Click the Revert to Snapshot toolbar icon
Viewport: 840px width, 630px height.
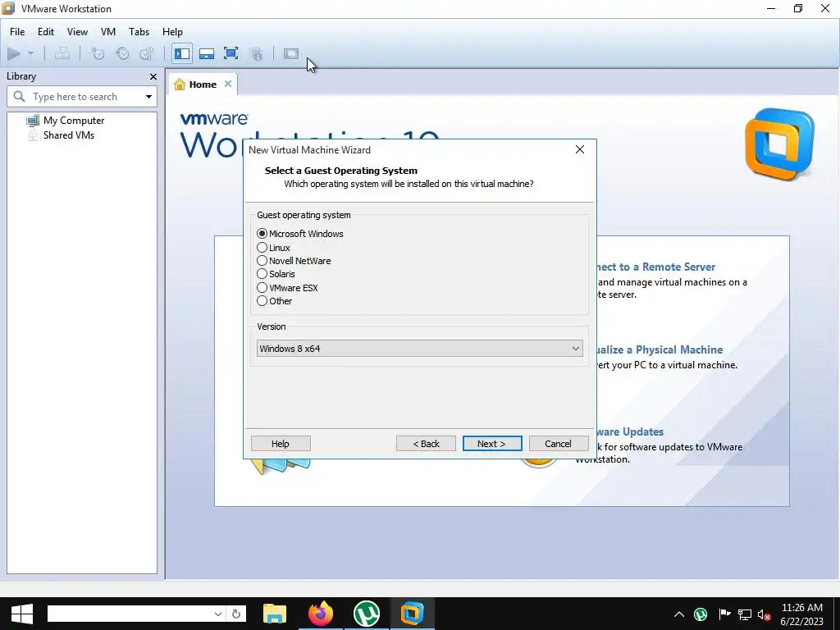(x=122, y=53)
